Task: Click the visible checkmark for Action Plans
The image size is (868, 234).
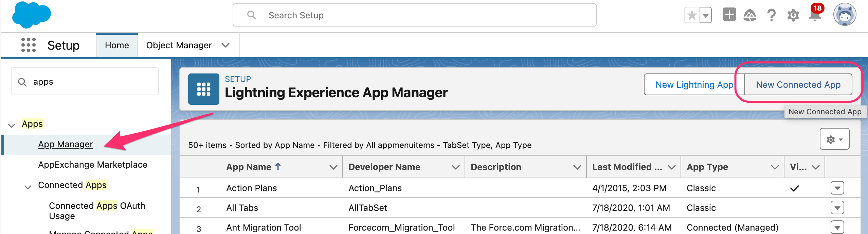Action: click(x=795, y=188)
